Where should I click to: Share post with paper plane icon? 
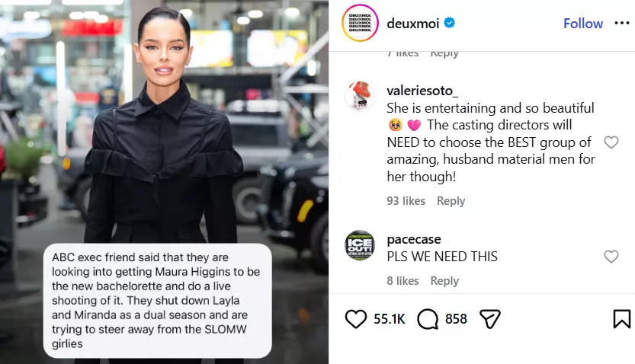pyautogui.click(x=490, y=319)
